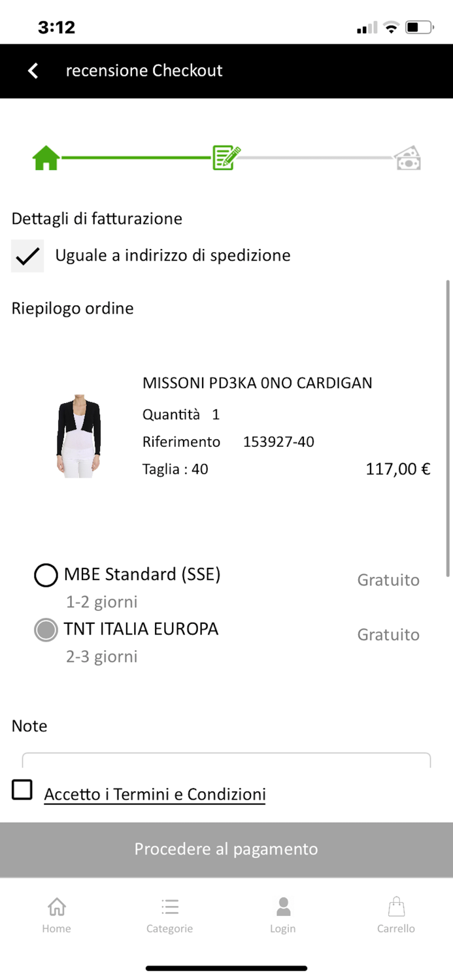
Task: Tap the 'recensione Checkout' title bar
Action: [144, 70]
